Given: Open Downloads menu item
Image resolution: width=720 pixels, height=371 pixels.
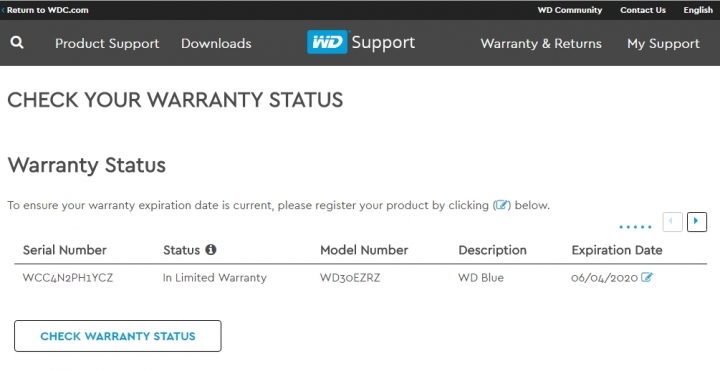Looking at the screenshot, I should [216, 43].
